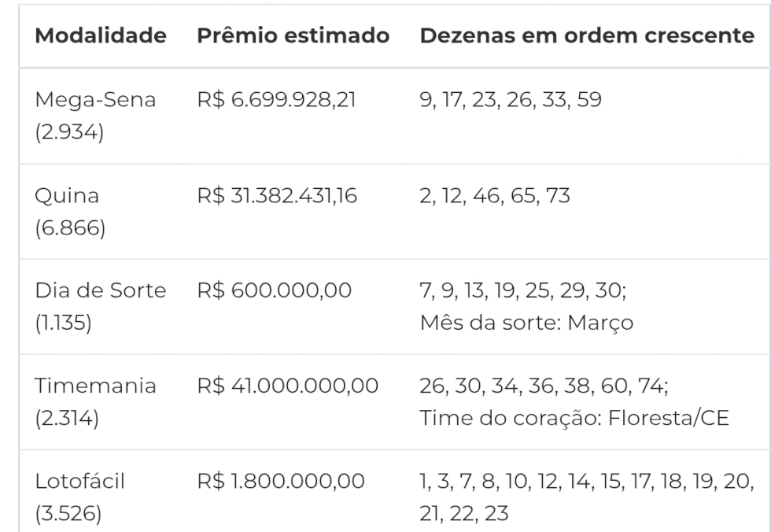Click Lotofácil second line 21, 22, 23
This screenshot has height=532, width=771.
[x=464, y=513]
